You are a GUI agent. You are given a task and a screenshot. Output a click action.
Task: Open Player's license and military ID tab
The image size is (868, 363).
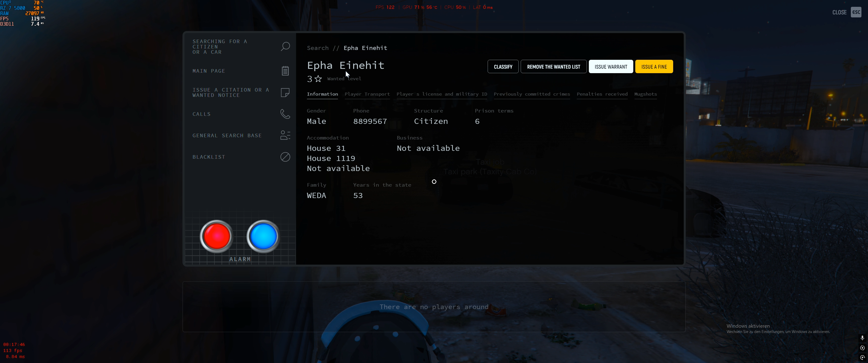coord(442,94)
